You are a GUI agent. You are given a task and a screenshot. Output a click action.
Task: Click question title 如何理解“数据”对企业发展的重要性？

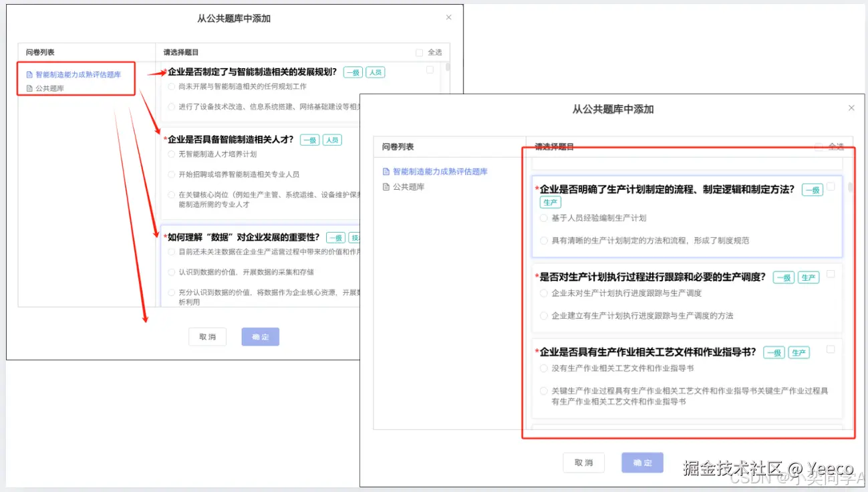(x=244, y=237)
